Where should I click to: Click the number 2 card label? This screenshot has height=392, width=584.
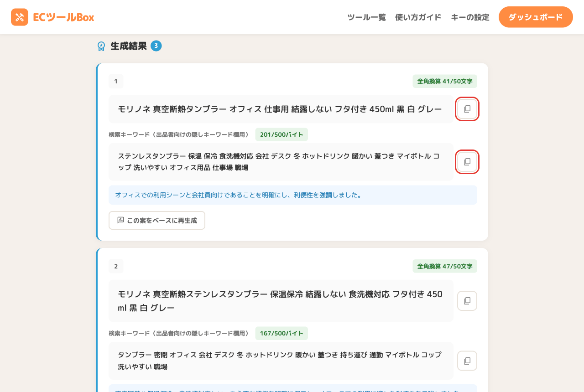tap(116, 266)
